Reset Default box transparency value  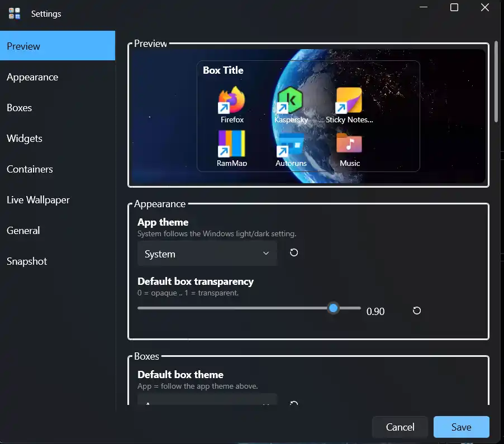point(417,311)
